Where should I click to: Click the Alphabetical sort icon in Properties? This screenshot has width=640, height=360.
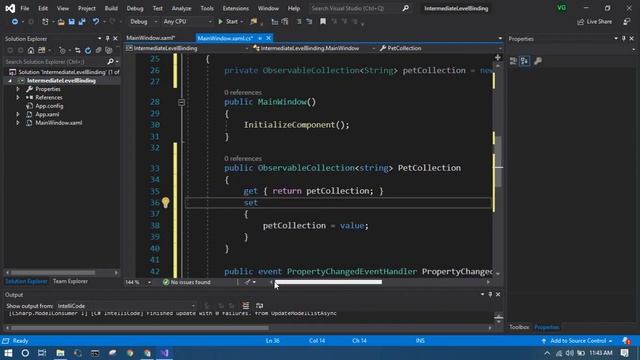(525, 61)
